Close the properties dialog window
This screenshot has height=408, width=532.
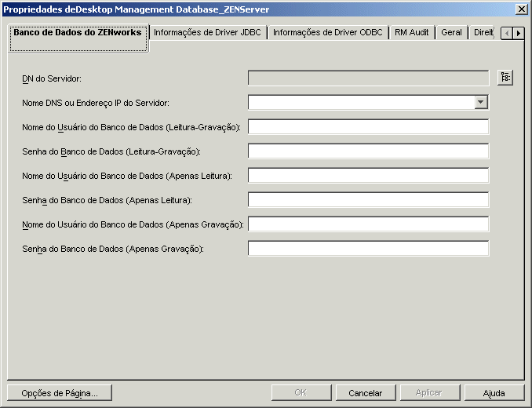point(522,9)
